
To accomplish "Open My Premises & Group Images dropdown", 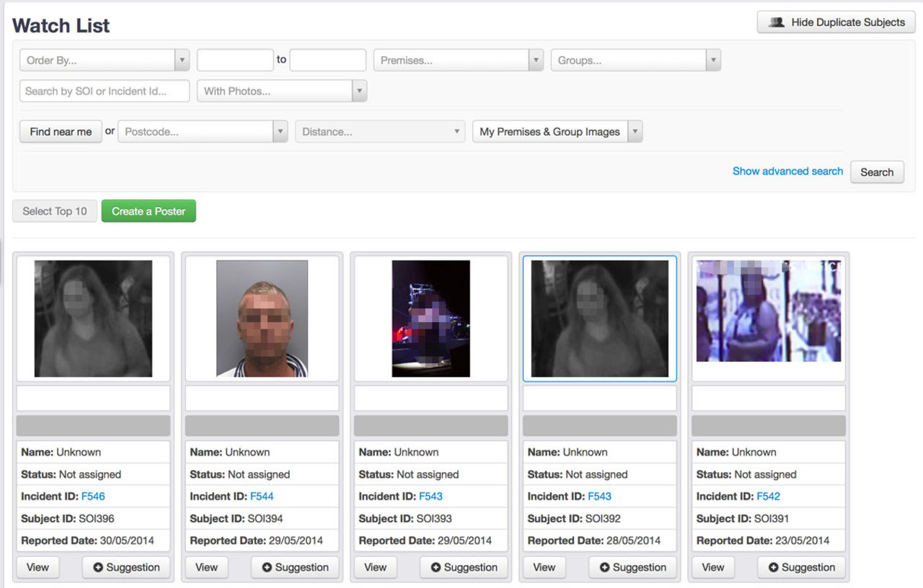I will pos(557,132).
